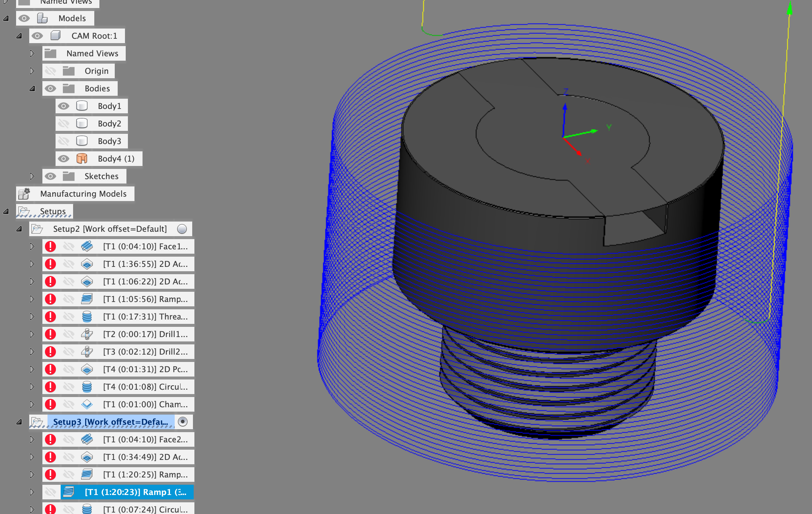Collapse the Bodies folder
Screen dimensions: 812x514
pos(32,88)
